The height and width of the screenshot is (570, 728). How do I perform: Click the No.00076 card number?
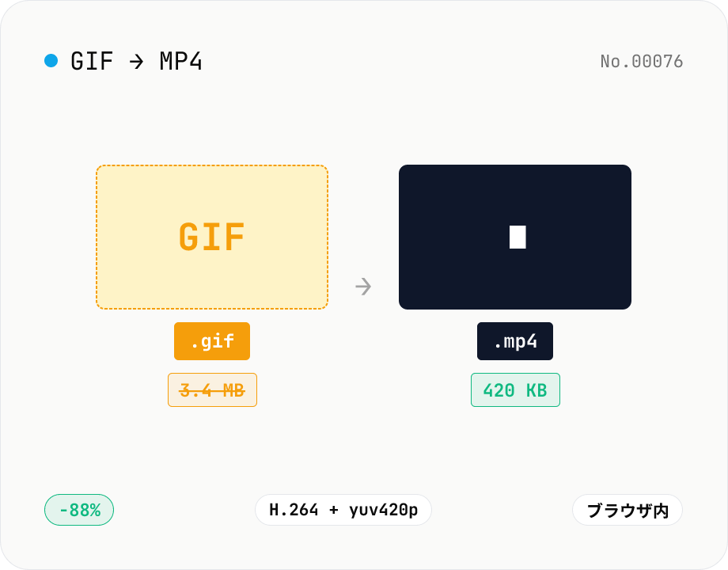(641, 61)
